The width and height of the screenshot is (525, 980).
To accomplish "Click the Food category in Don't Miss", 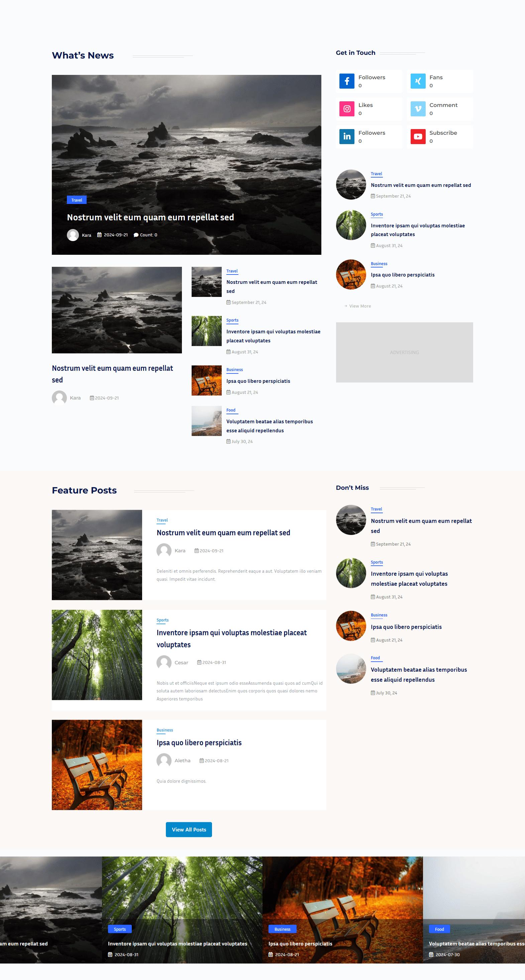I will click(376, 658).
